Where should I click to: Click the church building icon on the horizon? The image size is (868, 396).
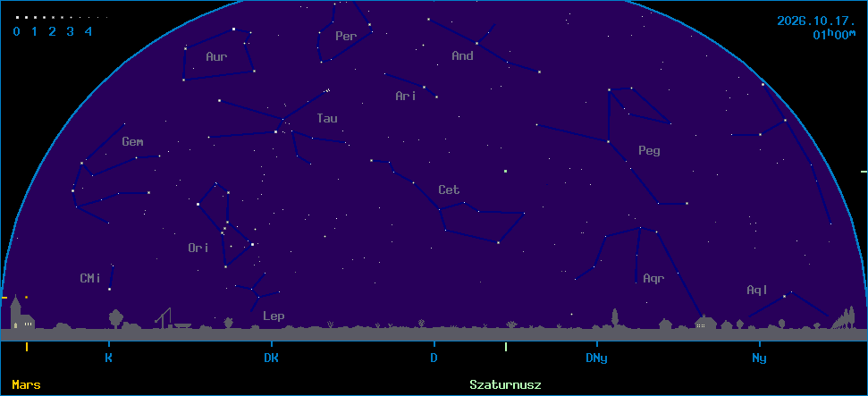(21, 313)
